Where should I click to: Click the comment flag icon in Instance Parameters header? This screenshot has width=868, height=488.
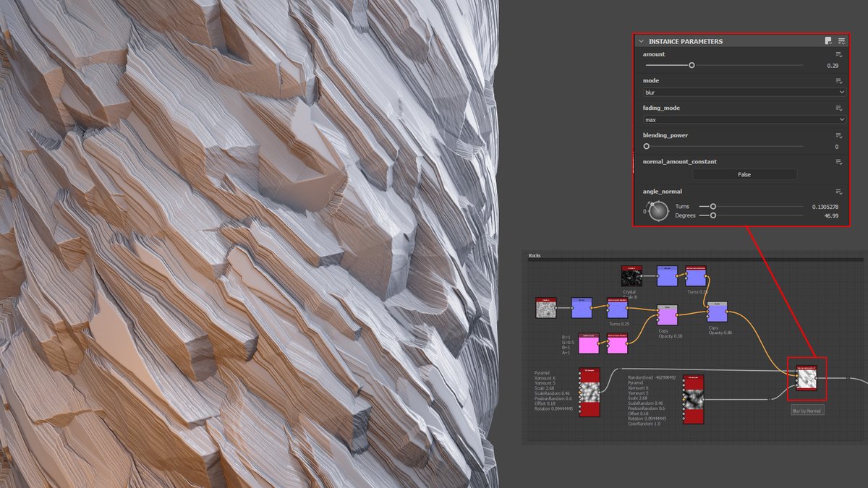coord(827,41)
